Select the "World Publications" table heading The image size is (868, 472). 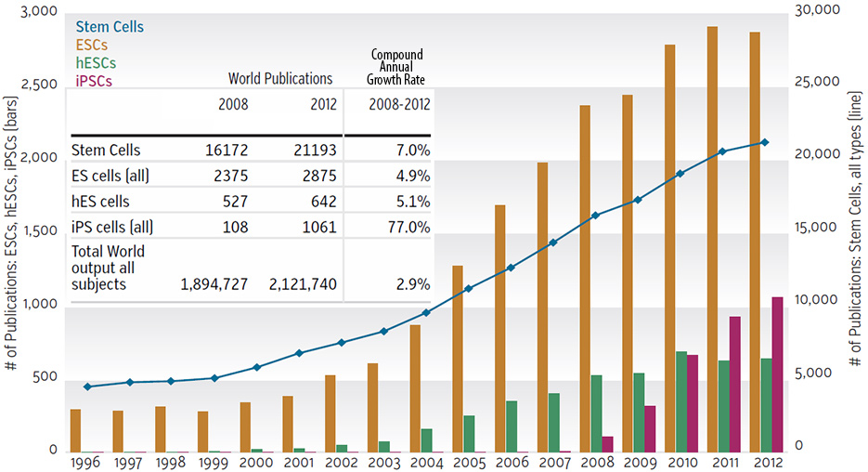pyautogui.click(x=280, y=79)
